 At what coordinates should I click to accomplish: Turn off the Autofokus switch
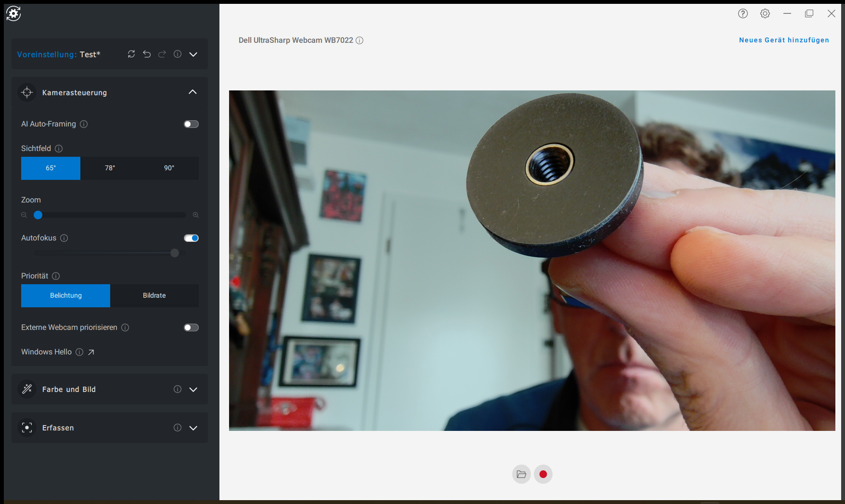point(191,238)
